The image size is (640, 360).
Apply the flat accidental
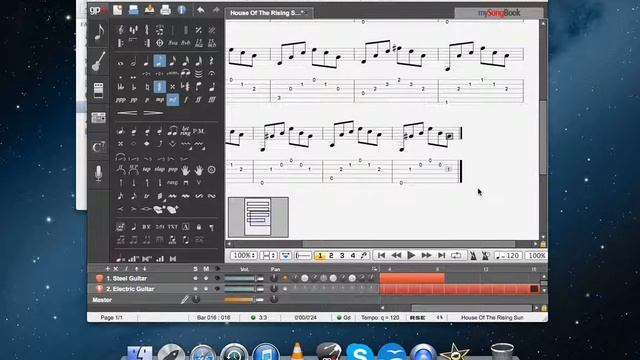tap(133, 87)
